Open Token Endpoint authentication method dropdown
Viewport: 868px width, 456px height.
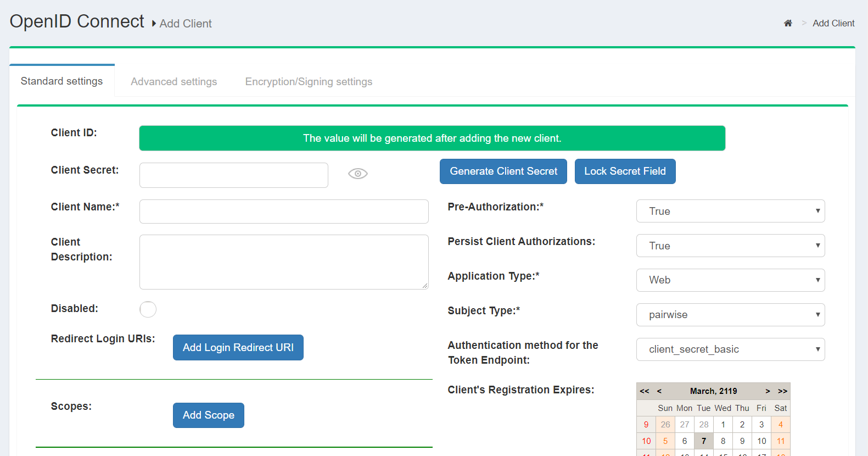(730, 349)
